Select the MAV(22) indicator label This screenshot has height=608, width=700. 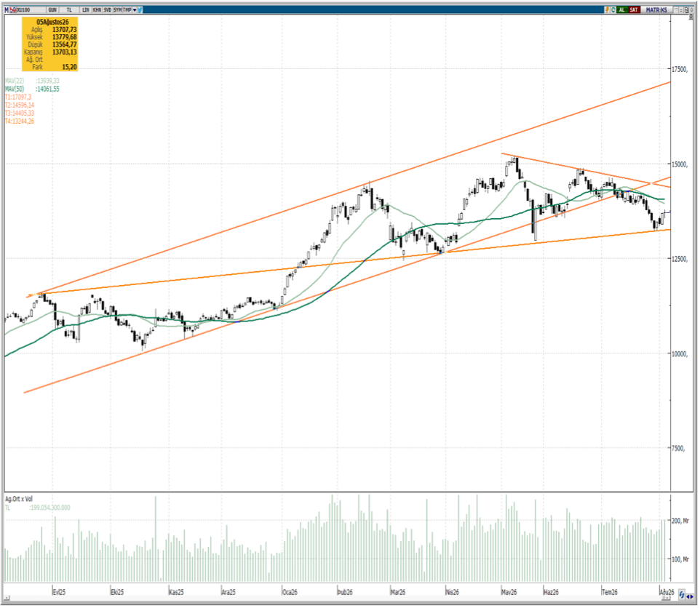pos(15,81)
